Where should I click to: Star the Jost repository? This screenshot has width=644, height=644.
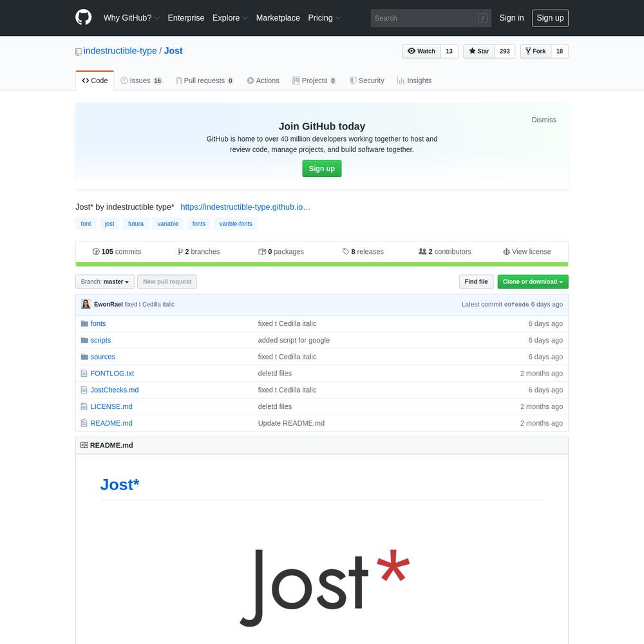click(x=479, y=52)
